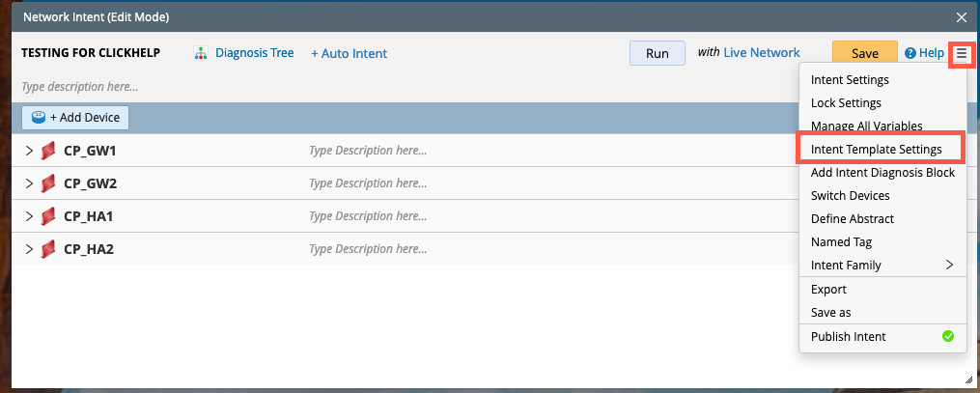
Task: Click the CP_HA1 device icon
Action: pyautogui.click(x=49, y=216)
